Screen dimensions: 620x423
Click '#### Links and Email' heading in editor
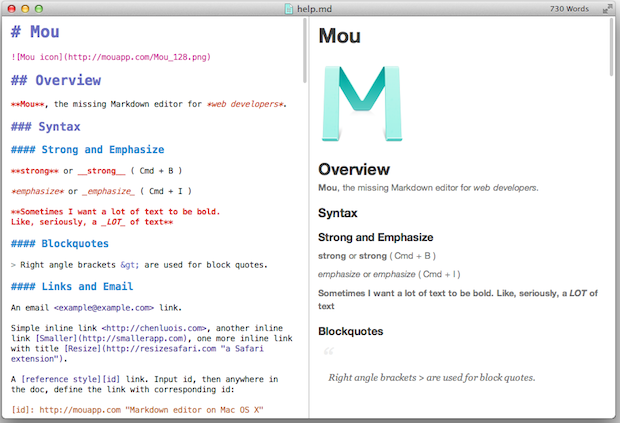pyautogui.click(x=72, y=286)
